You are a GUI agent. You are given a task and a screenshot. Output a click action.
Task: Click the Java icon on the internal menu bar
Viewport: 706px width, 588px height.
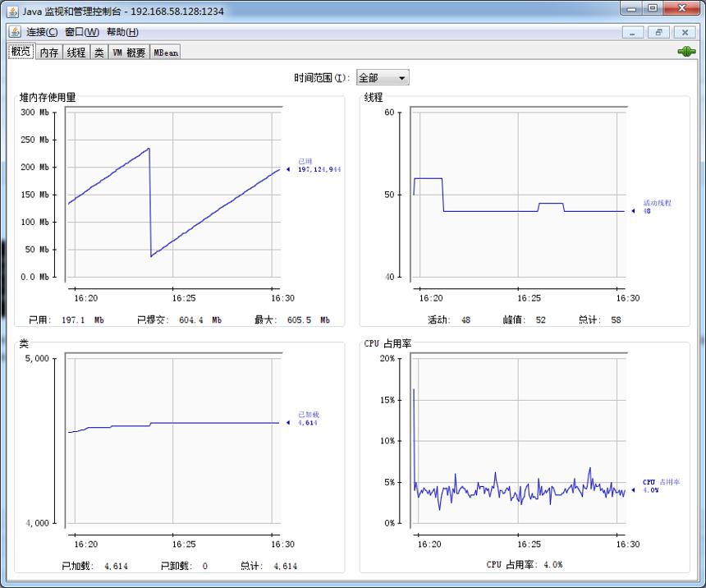pos(15,31)
